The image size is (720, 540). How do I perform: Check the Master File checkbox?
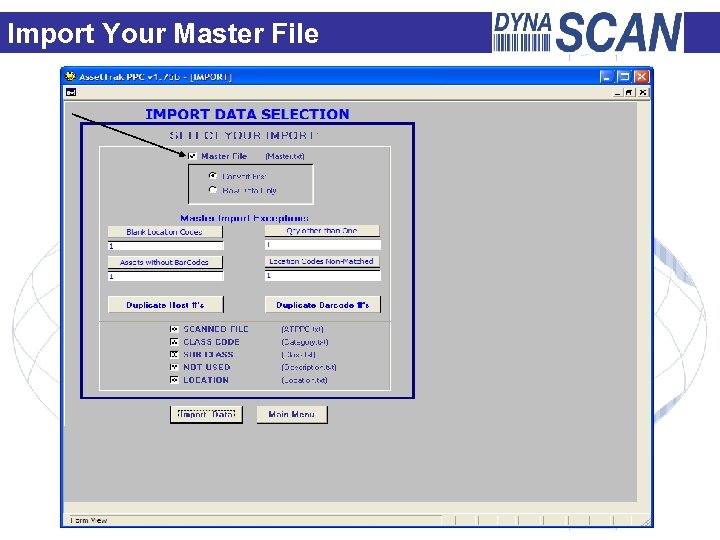pos(192,156)
